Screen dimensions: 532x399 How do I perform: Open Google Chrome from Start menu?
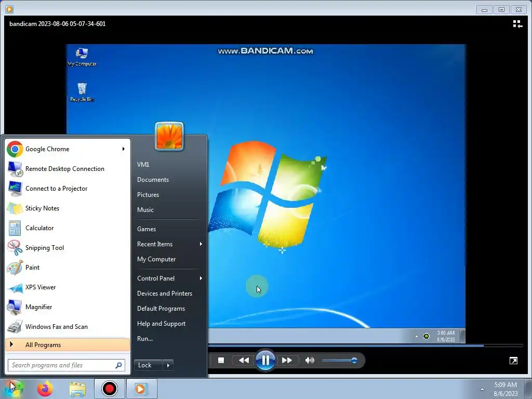[x=67, y=149]
